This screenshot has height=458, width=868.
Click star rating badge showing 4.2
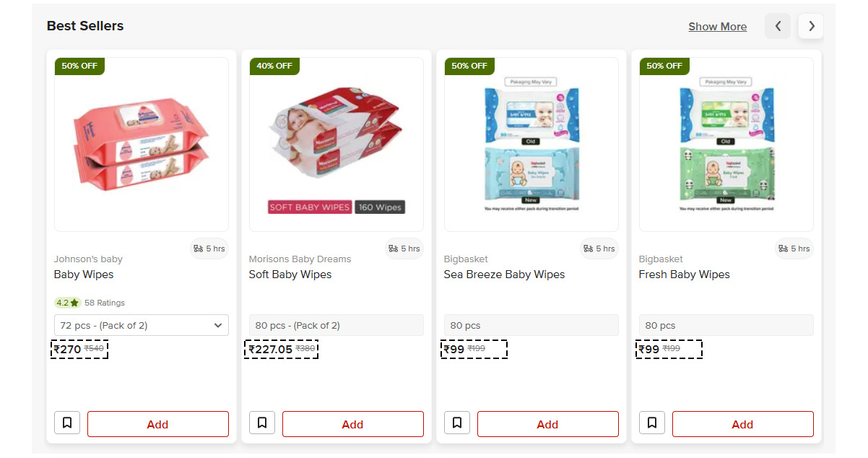68,303
